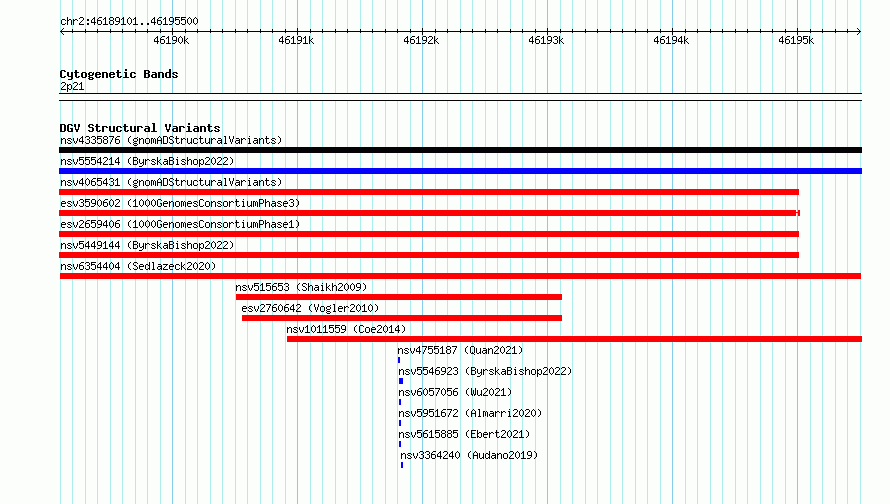Click the red bar under nsv4065431
Screen dimensions: 890x504
(x=429, y=192)
